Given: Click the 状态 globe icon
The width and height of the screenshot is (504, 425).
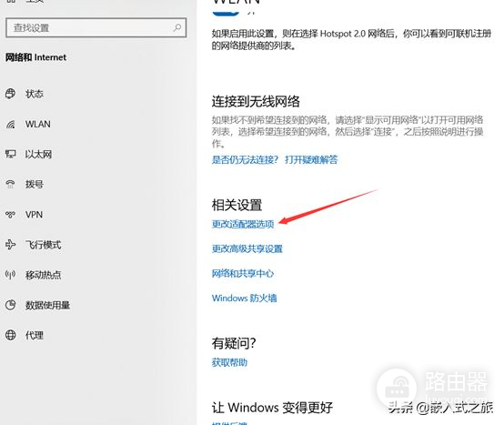Looking at the screenshot, I should tap(10, 94).
